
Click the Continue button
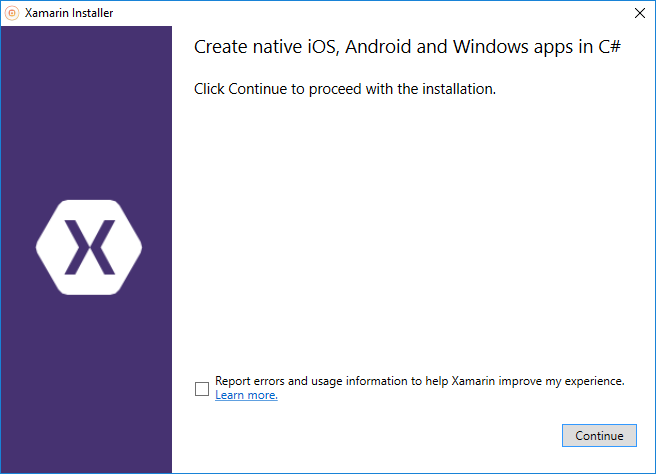599,436
